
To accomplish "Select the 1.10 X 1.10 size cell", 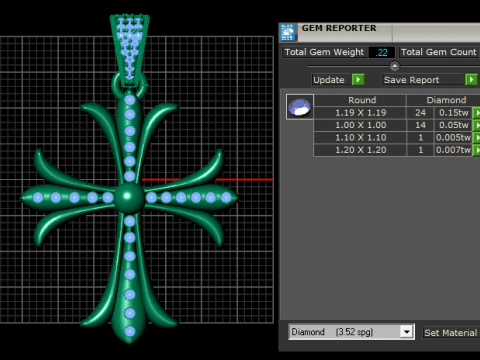I will pyautogui.click(x=360, y=137).
